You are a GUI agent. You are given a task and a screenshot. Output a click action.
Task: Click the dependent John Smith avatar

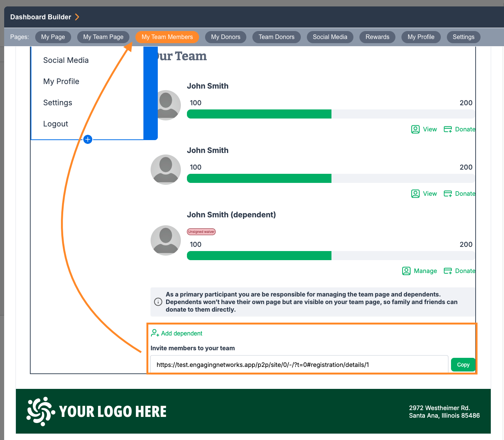166,240
